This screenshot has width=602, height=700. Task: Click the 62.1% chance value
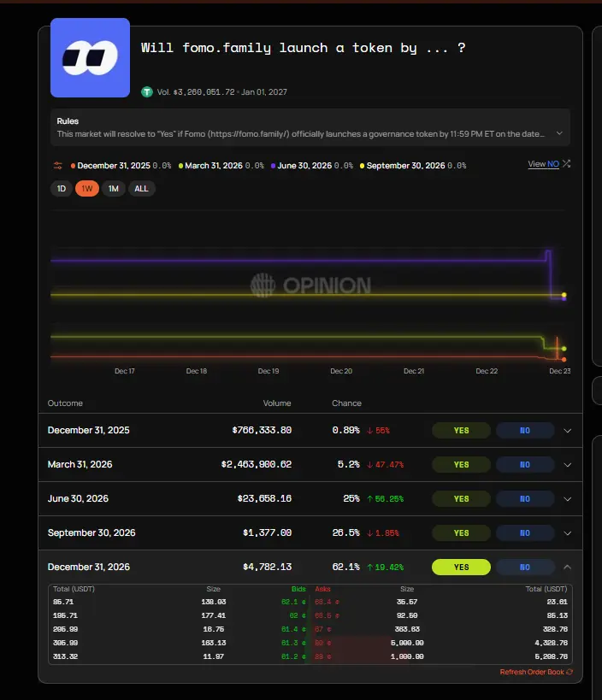pyautogui.click(x=346, y=567)
